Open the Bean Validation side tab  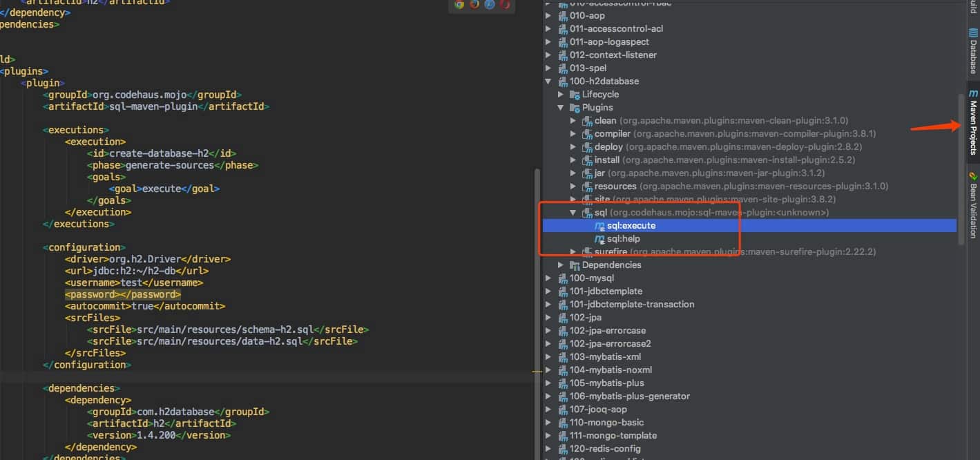[x=973, y=206]
